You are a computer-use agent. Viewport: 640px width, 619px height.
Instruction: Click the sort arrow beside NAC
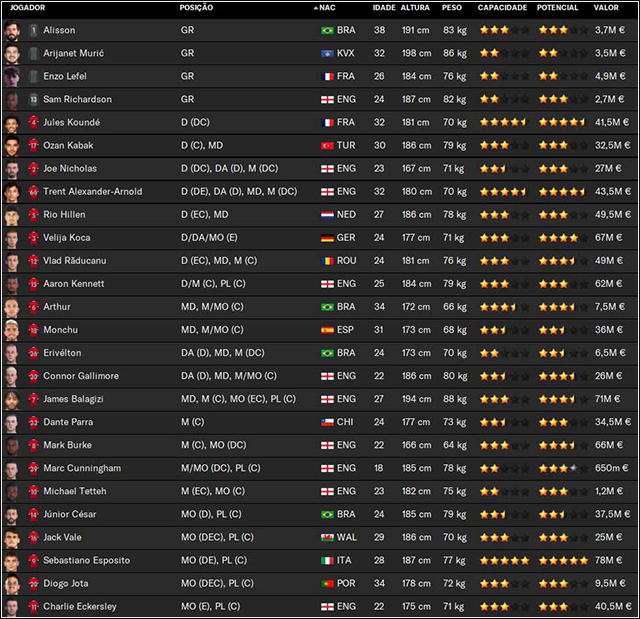[316, 8]
